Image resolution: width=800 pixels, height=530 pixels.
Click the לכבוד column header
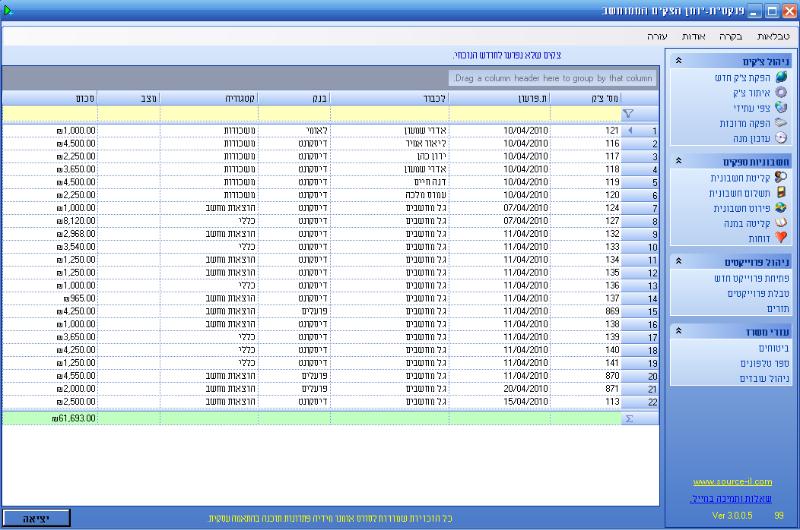[390, 98]
